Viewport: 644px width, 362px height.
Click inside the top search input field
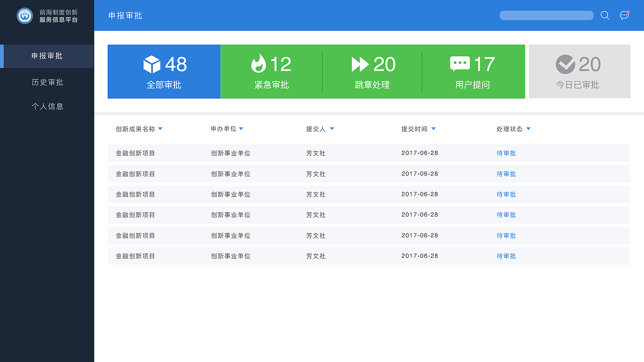coord(546,15)
